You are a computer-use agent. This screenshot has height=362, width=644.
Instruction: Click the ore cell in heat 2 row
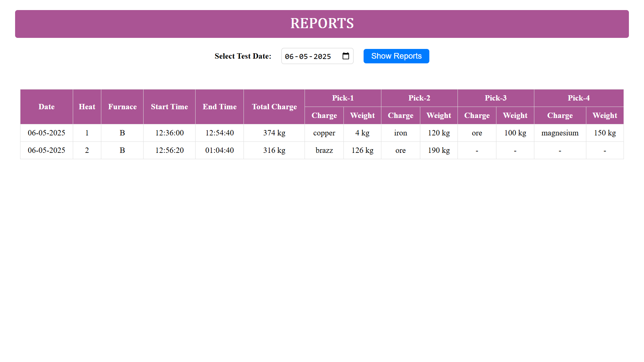400,150
